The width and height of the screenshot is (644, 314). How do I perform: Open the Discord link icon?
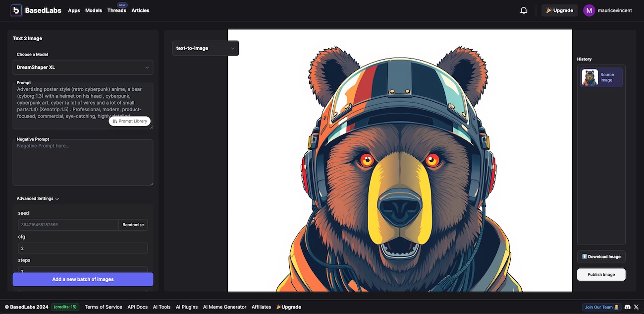pos(628,307)
